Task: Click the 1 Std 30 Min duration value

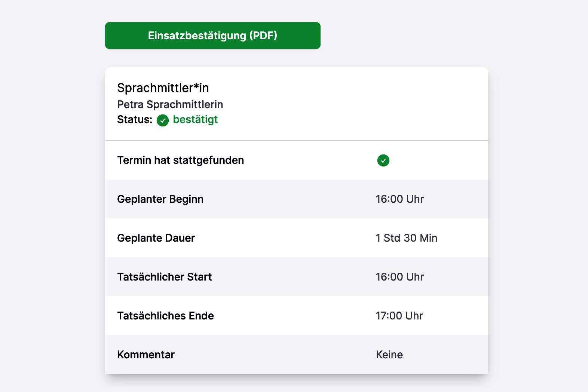Action: click(x=407, y=238)
